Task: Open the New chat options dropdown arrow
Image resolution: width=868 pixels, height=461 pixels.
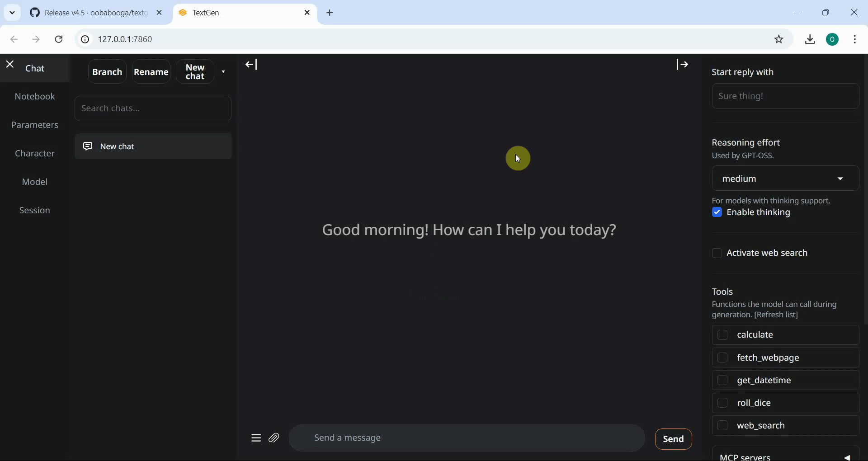Action: (222, 71)
